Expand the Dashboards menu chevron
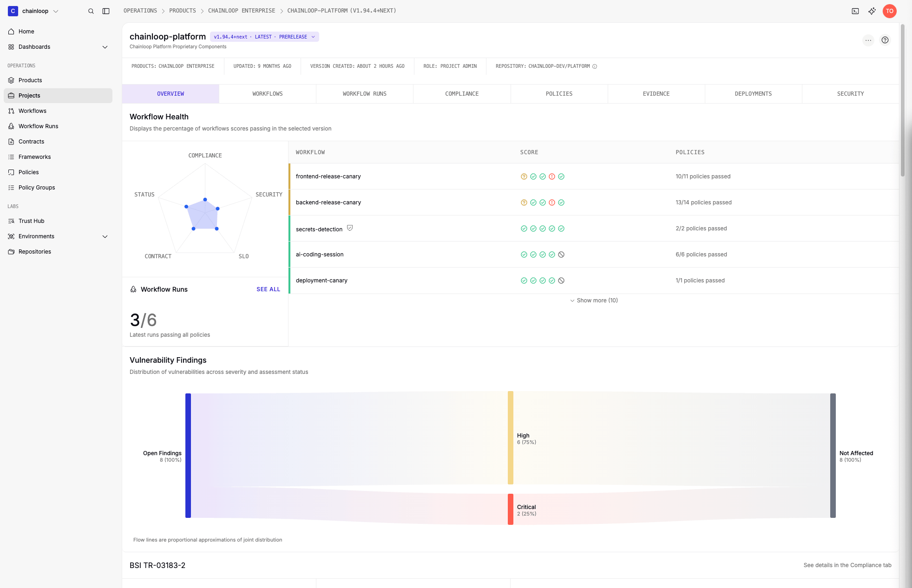The width and height of the screenshot is (912, 588). (x=105, y=47)
